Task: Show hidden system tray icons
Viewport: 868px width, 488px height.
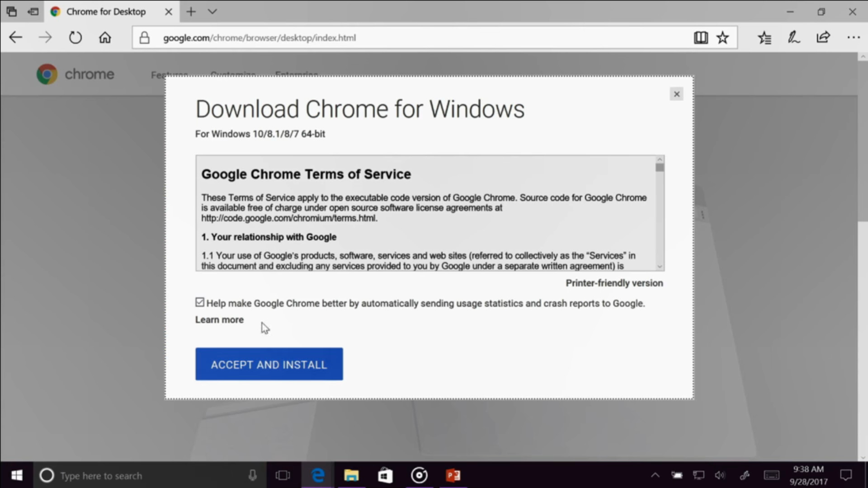Action: tap(655, 475)
